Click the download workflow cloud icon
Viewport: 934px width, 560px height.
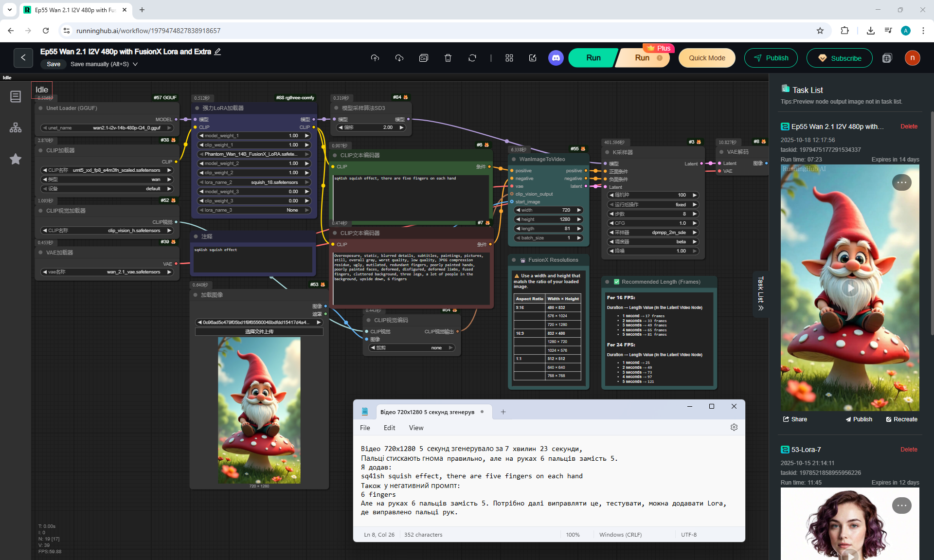coord(399,58)
